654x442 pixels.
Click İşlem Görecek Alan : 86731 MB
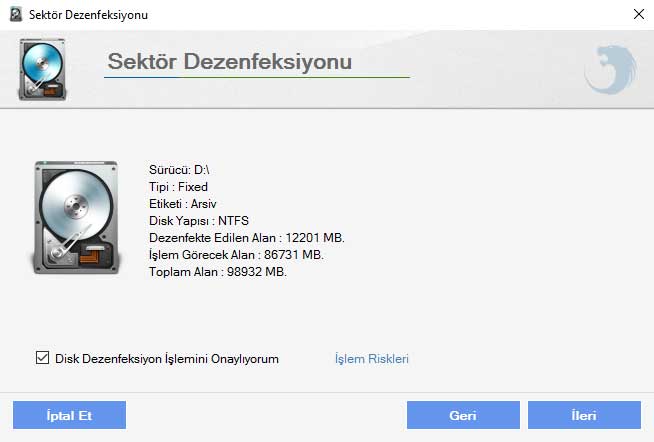click(x=236, y=255)
